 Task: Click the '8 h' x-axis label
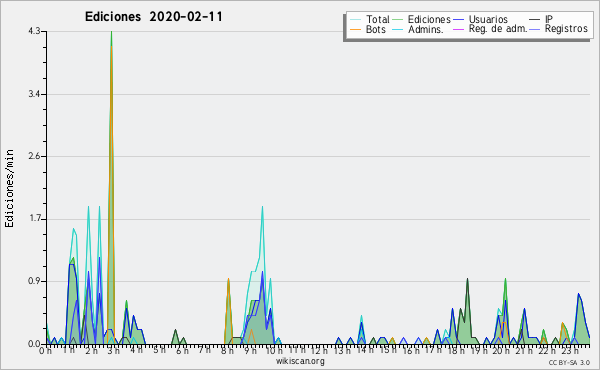[x=227, y=351]
